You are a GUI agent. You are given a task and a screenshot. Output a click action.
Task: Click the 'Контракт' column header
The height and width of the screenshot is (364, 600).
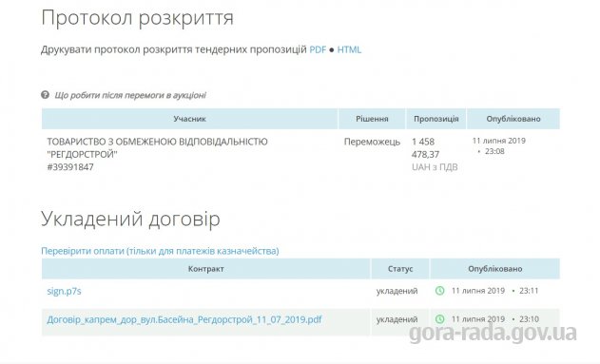click(x=206, y=269)
